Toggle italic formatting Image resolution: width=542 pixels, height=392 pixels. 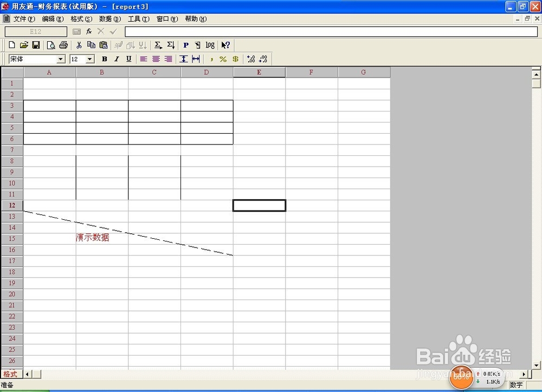tap(117, 59)
